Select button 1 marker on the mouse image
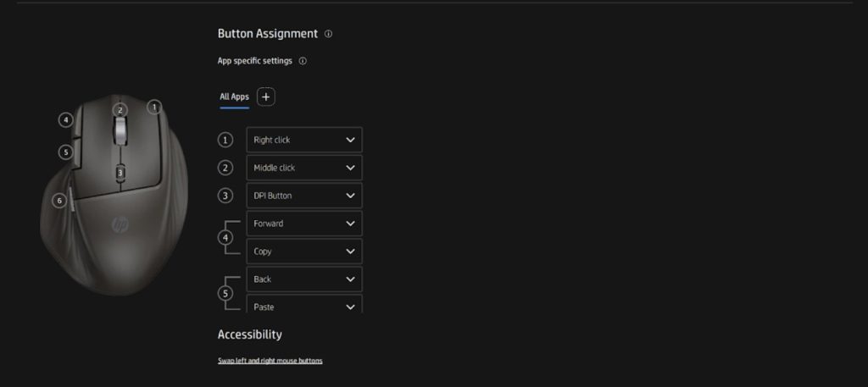This screenshot has height=387, width=868. [154, 107]
